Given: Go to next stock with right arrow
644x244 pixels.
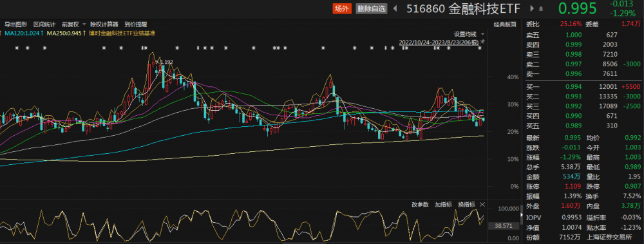Looking at the screenshot, I should [x=533, y=8].
